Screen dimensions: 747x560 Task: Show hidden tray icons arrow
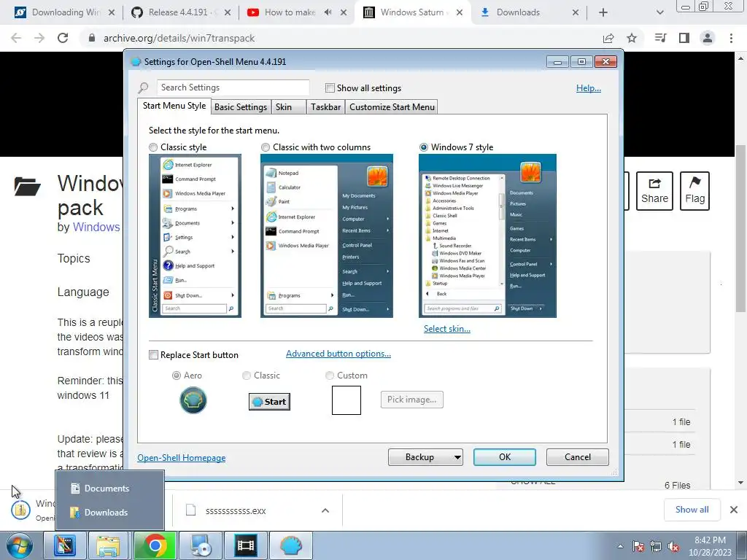point(620,547)
